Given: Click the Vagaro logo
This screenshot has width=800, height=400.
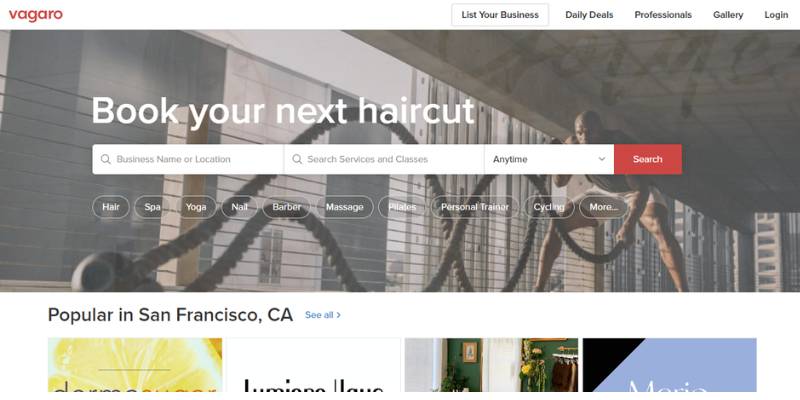Looking at the screenshot, I should click(x=36, y=15).
